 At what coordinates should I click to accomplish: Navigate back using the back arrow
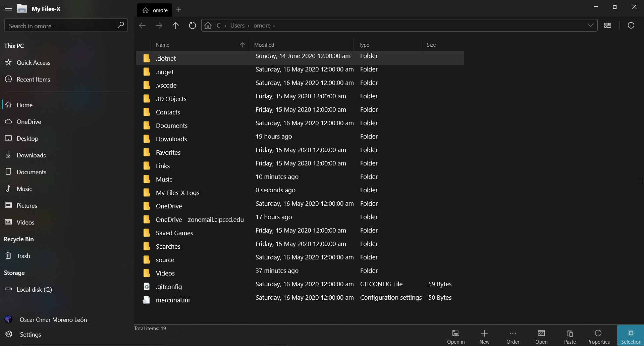(142, 26)
